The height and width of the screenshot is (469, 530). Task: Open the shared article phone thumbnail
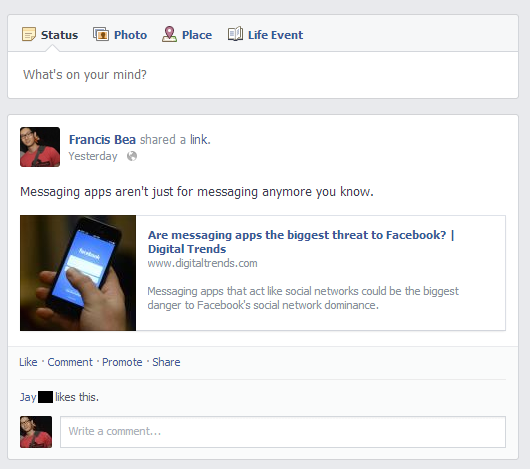[78, 273]
